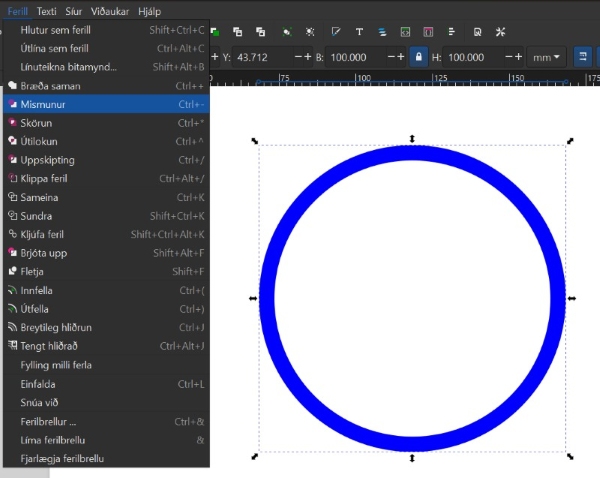This screenshot has width=600, height=478.
Task: Click the plus stepper of the H field
Action: (519, 58)
